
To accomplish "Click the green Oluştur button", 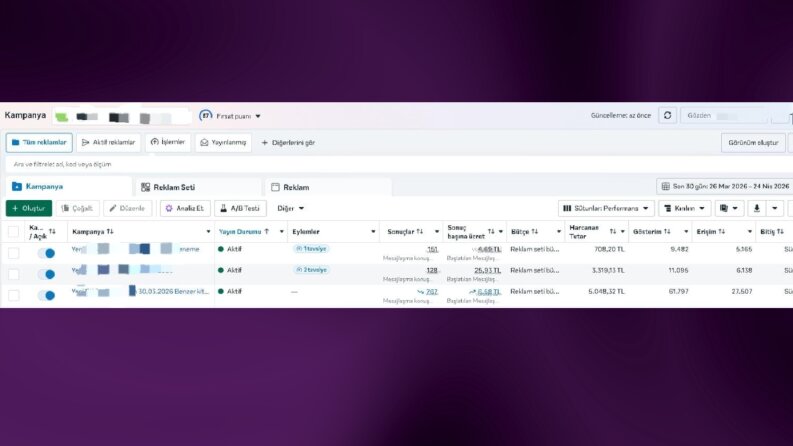I will [29, 208].
